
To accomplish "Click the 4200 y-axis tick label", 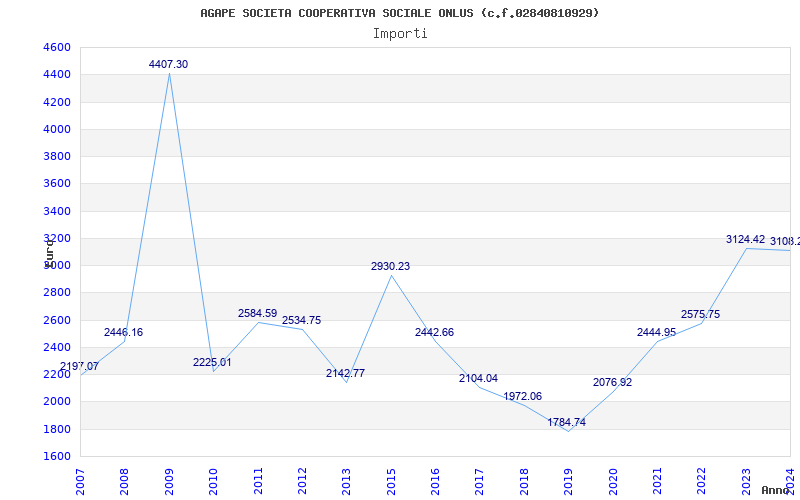I will 55,102.
